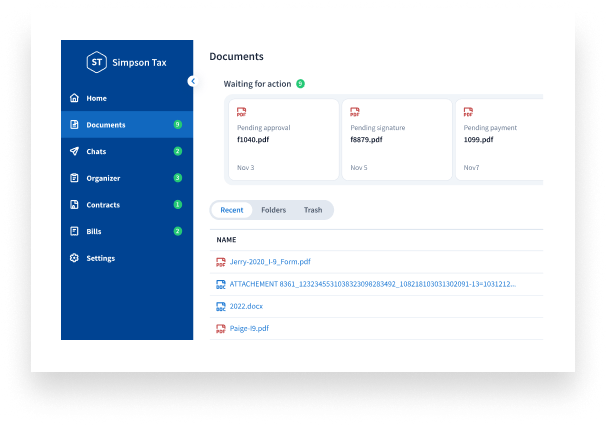Open the ATTACHEMENT 8361 document link

point(373,284)
